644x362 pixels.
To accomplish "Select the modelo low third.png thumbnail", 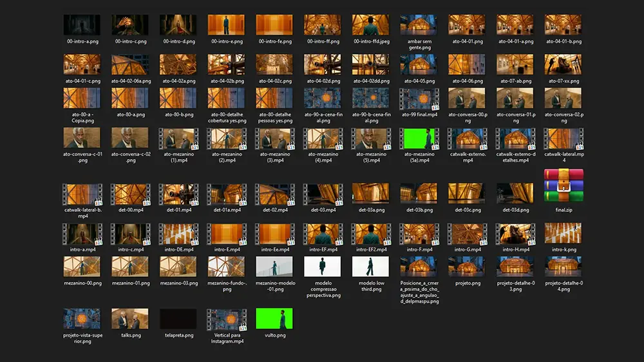I will (371, 267).
